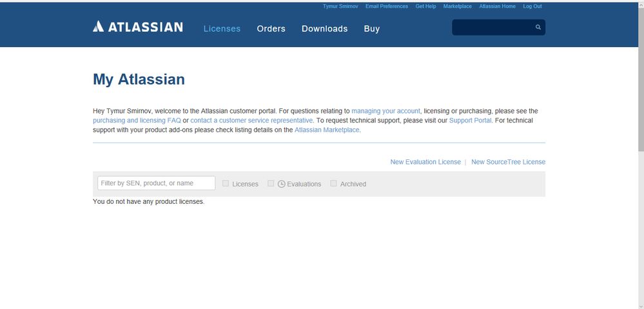The height and width of the screenshot is (309, 644).
Task: Open the Atlassian Marketplace link in paragraph
Action: 327,130
